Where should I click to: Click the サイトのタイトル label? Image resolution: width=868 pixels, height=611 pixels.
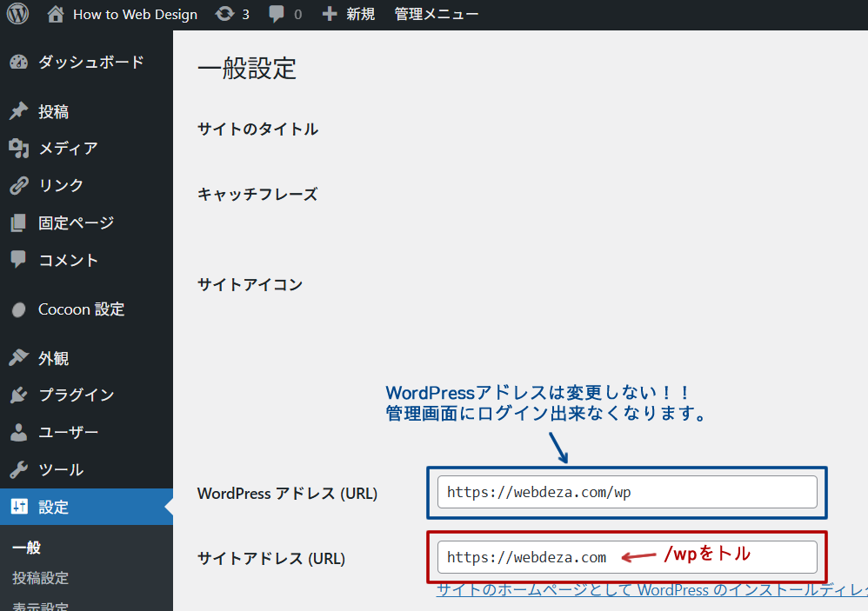[258, 130]
